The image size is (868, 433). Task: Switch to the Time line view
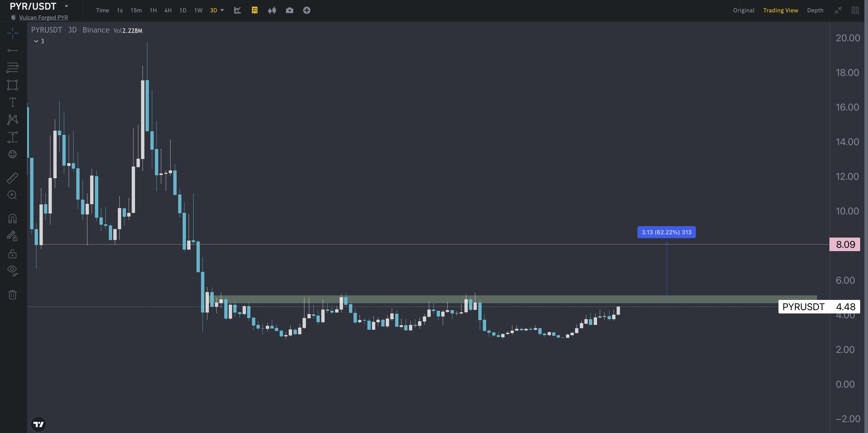coord(102,11)
